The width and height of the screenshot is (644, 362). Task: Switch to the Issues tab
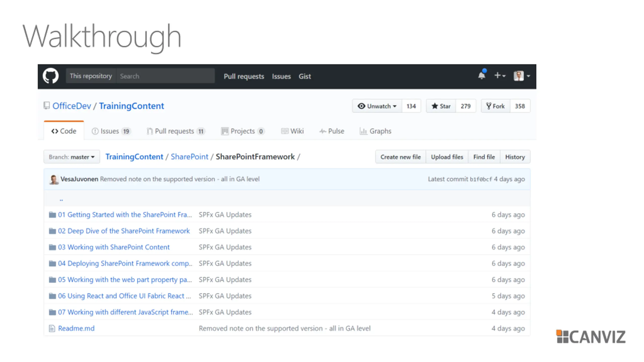(111, 131)
